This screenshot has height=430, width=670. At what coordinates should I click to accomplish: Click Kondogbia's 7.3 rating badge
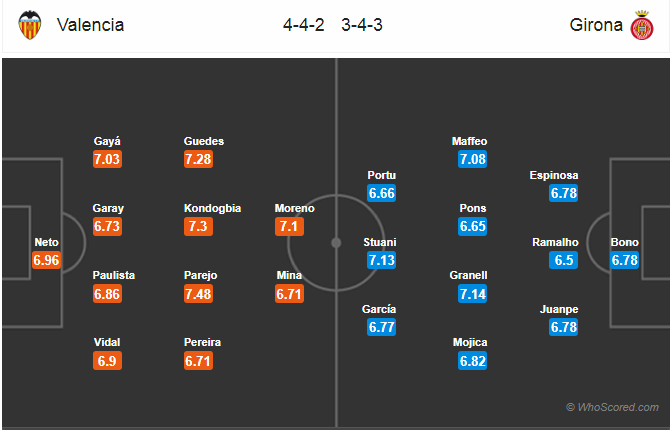pyautogui.click(x=198, y=226)
